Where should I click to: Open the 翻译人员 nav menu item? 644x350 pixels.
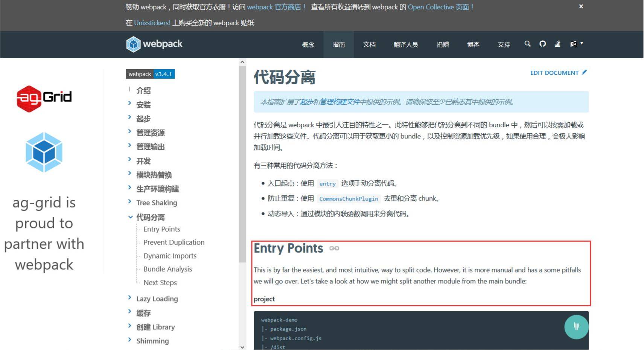(x=406, y=44)
